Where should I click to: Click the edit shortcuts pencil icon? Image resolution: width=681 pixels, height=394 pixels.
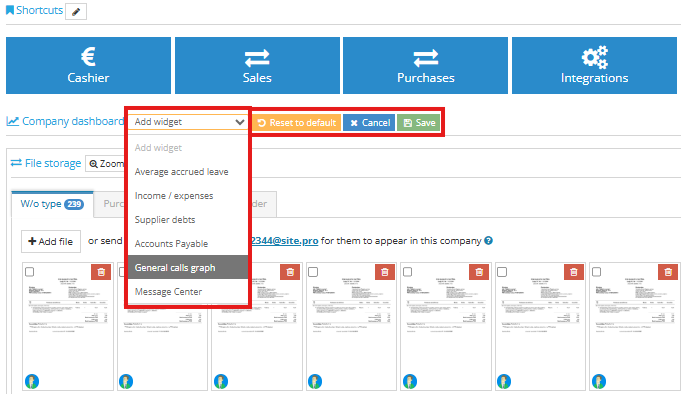76,11
